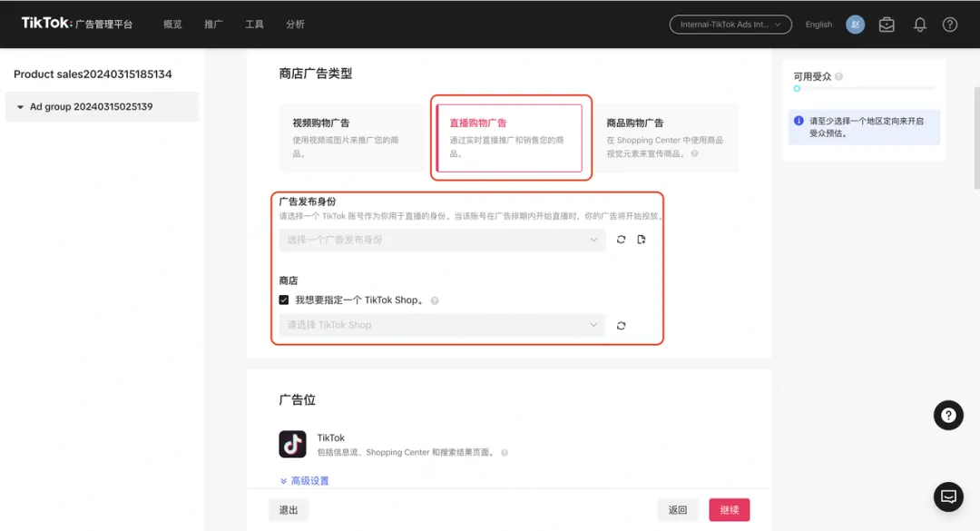The image size is (980, 531).
Task: Open the 选择一个广告发布身份 dropdown
Action: tap(442, 240)
